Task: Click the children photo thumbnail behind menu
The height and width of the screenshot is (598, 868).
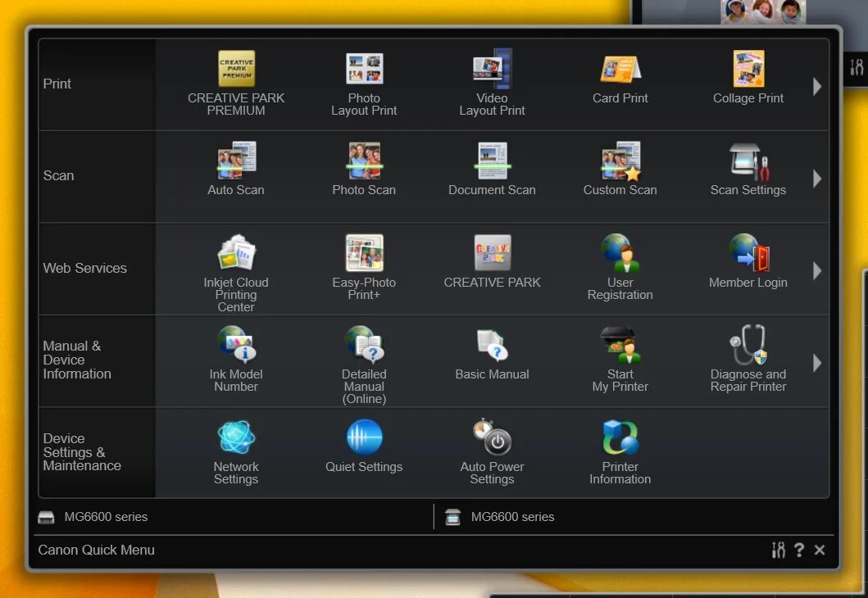Action: (x=763, y=11)
